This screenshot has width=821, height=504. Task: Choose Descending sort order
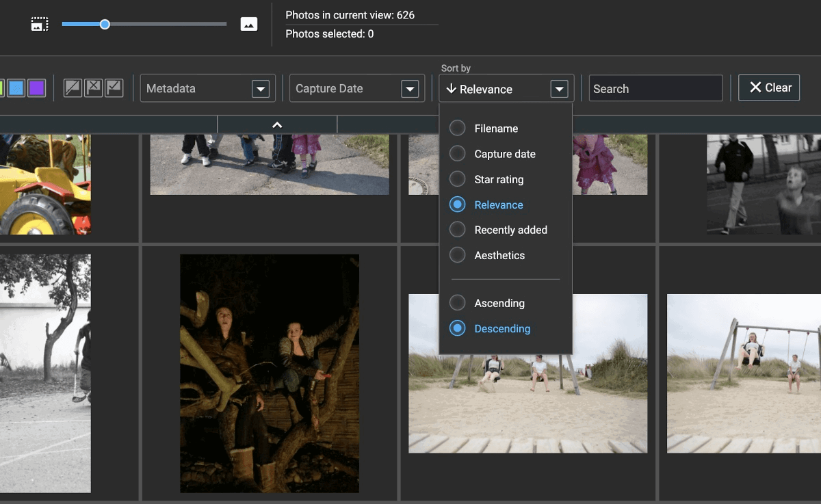pyautogui.click(x=490, y=328)
